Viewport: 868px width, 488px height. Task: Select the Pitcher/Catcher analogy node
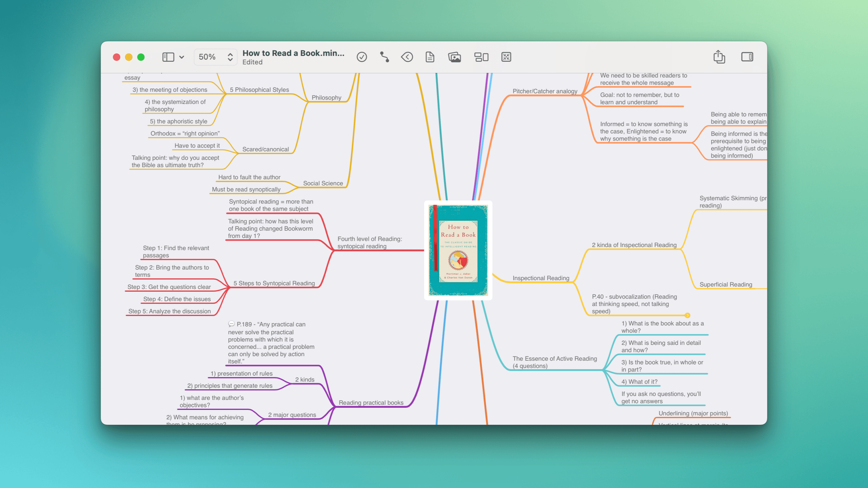[x=545, y=91]
